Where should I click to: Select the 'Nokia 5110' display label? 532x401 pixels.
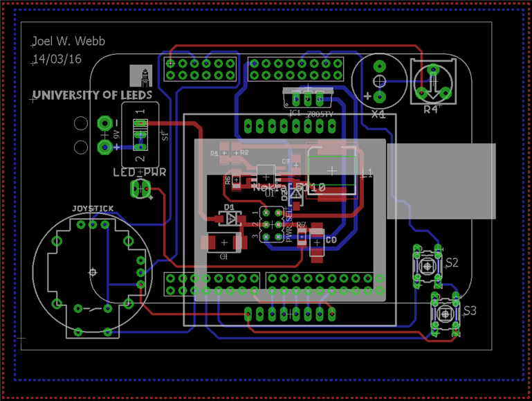pos(289,187)
